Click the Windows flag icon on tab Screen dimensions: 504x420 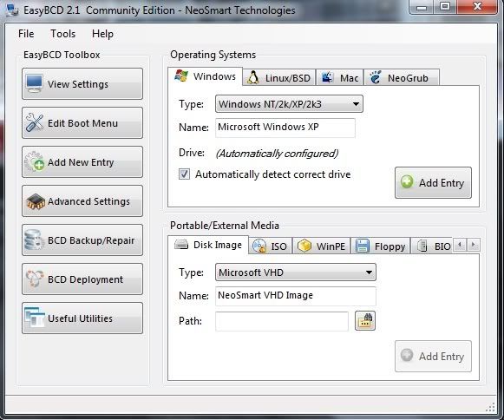point(181,75)
